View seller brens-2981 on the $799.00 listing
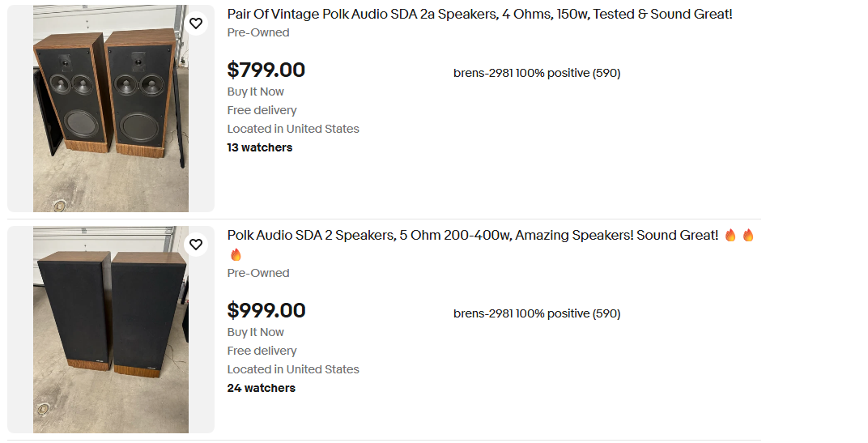Image resolution: width=868 pixels, height=443 pixels. click(536, 73)
